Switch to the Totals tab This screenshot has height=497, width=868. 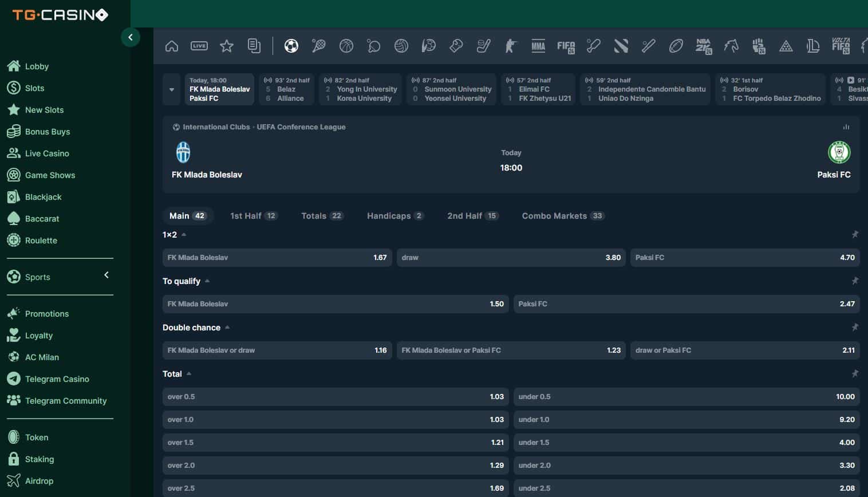tap(322, 216)
